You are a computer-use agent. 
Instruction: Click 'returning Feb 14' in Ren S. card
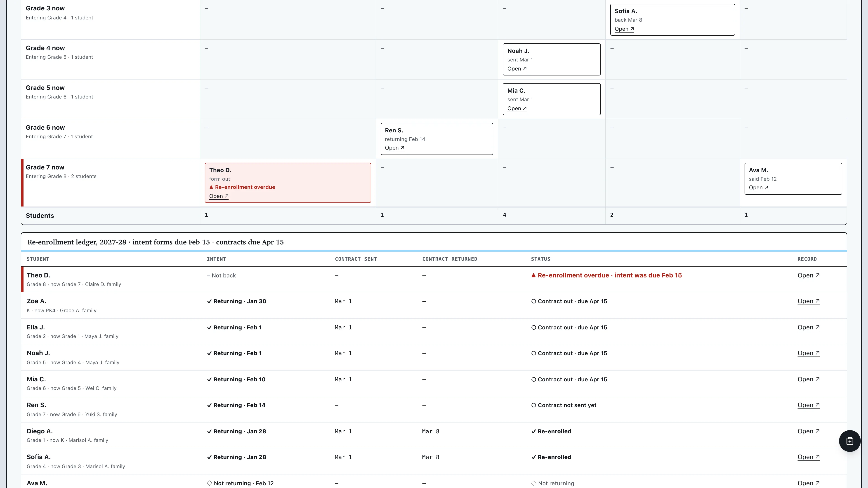(405, 139)
